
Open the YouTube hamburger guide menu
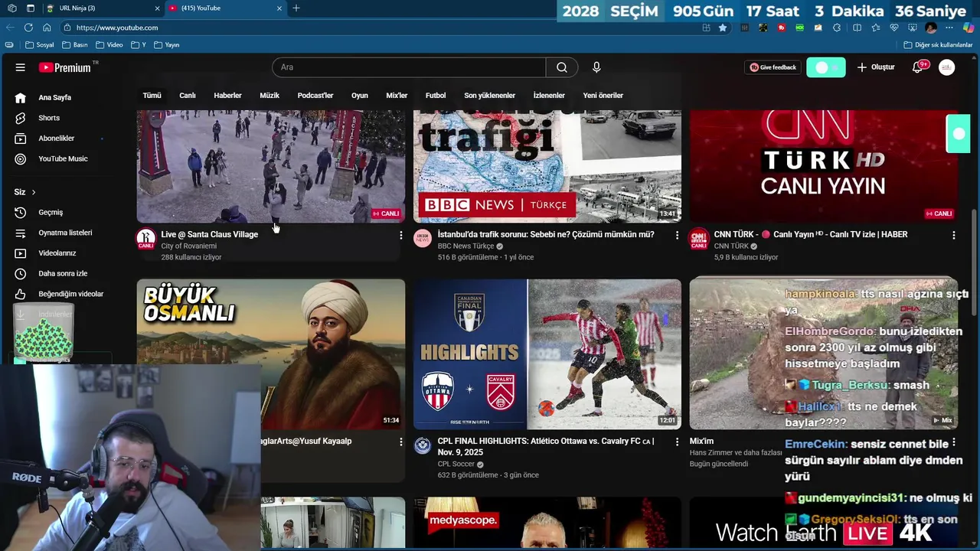coord(20,67)
